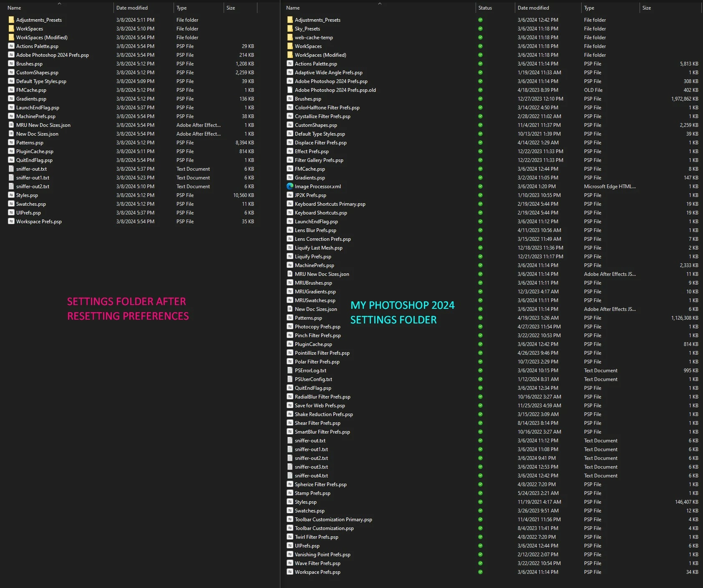Click file icon of Keyboard Shortcuts Primary.psp
703x588 pixels.
coord(290,204)
